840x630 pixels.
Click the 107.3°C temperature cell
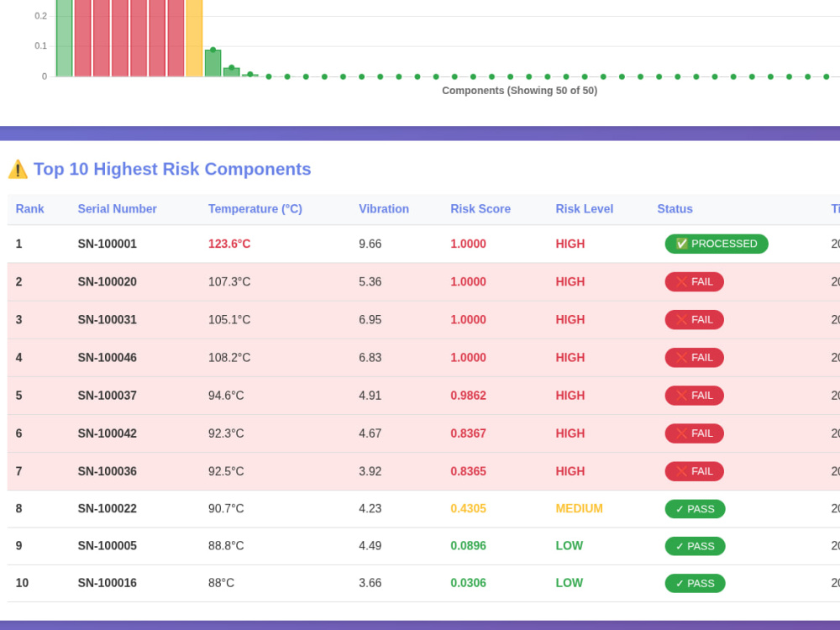click(229, 281)
